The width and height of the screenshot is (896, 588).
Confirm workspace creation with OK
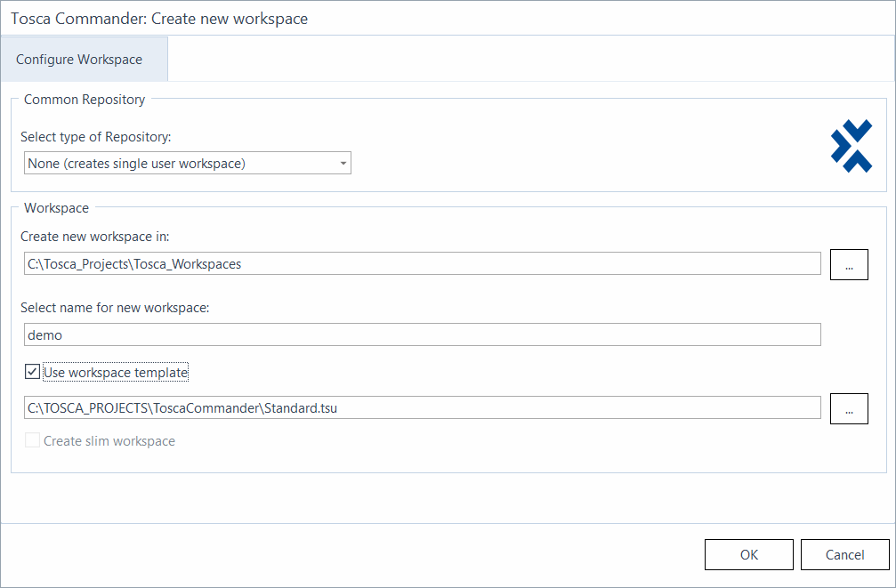pos(748,554)
